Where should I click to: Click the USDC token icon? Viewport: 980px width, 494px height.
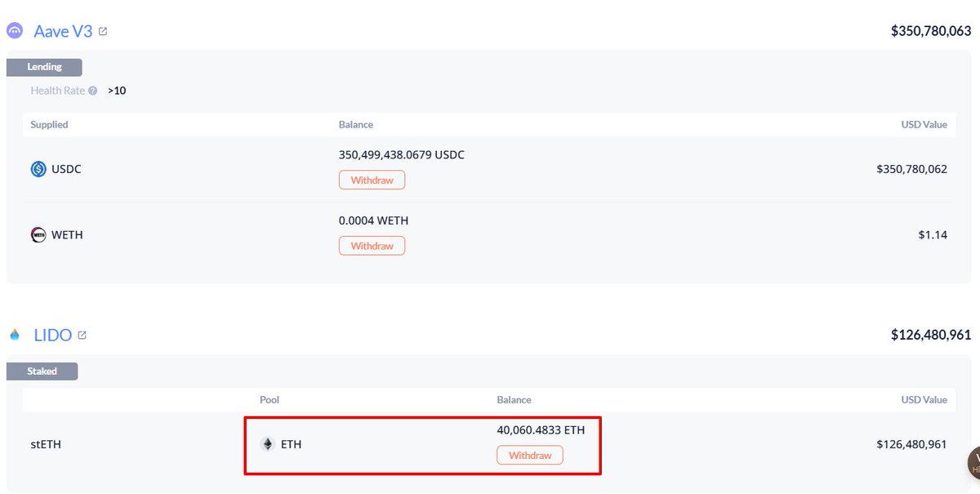38,169
